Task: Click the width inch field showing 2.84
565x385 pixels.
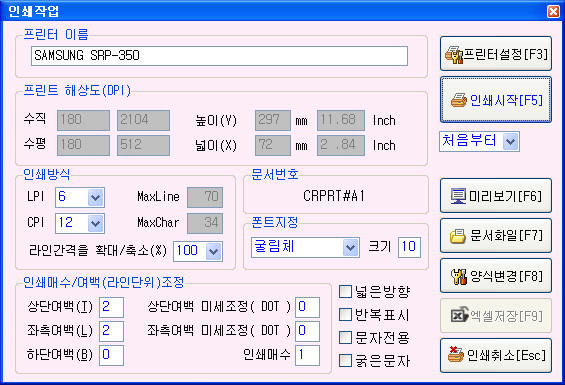Action: pyautogui.click(x=341, y=145)
